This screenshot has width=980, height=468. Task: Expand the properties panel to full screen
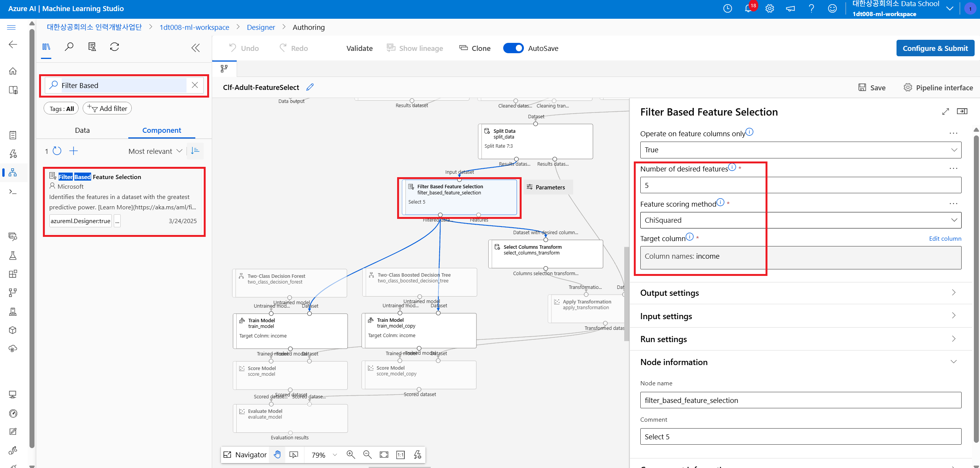tap(946, 111)
